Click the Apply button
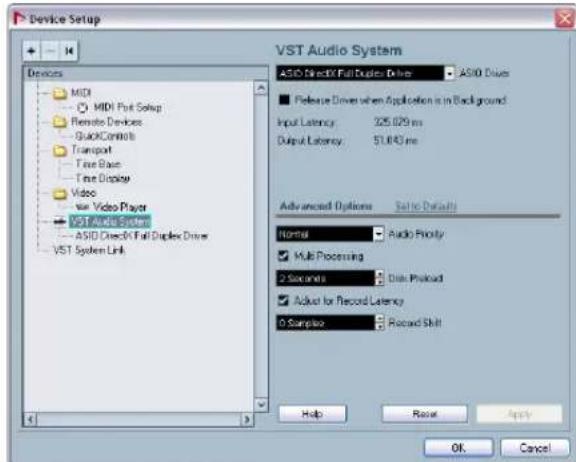 click(519, 414)
